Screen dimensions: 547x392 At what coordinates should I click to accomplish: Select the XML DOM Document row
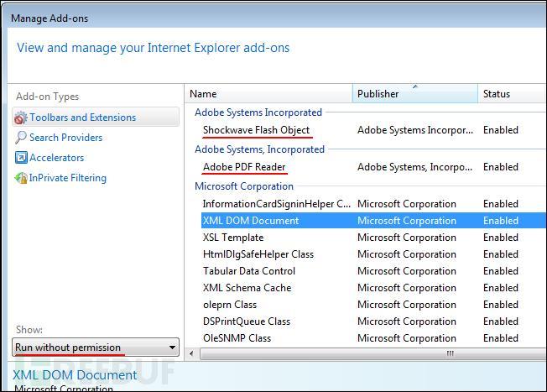point(373,221)
